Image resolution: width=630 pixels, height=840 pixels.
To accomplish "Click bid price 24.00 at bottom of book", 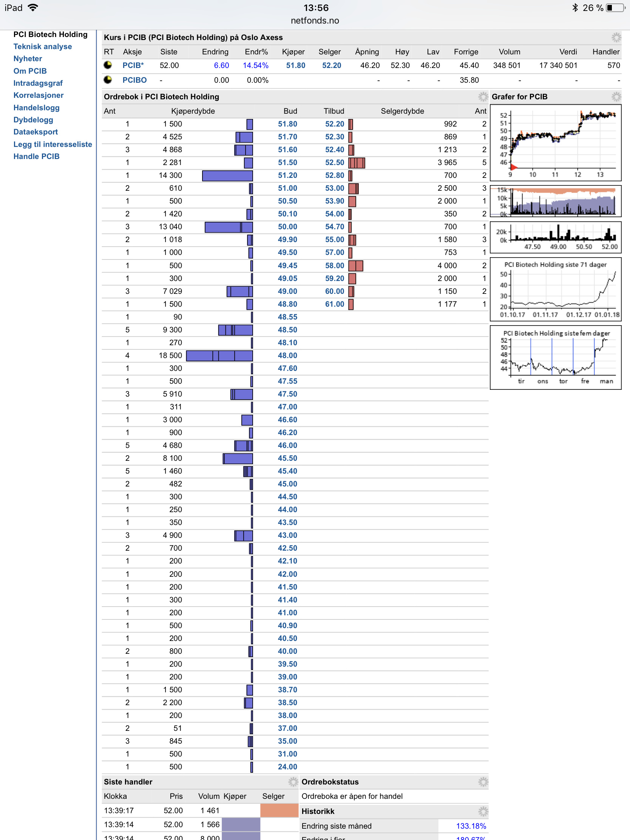I will 287,767.
